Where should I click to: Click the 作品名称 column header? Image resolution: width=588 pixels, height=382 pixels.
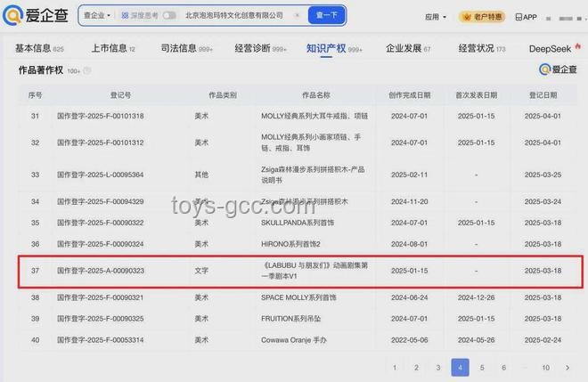pos(315,95)
